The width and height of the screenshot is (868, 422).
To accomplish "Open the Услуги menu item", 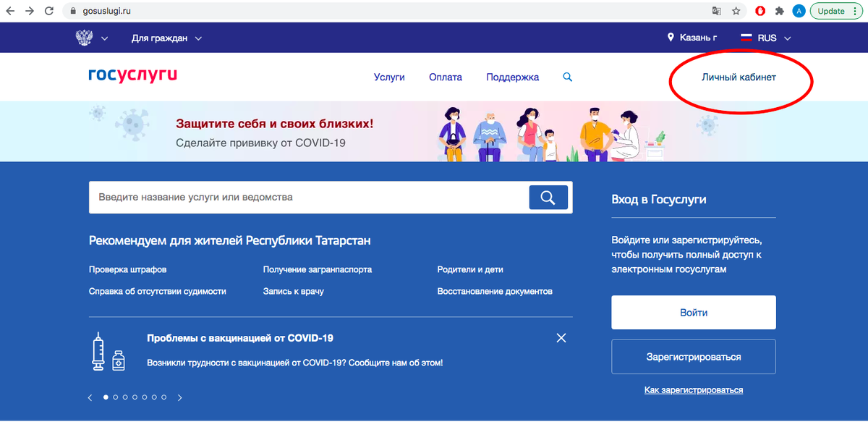I will tap(389, 77).
